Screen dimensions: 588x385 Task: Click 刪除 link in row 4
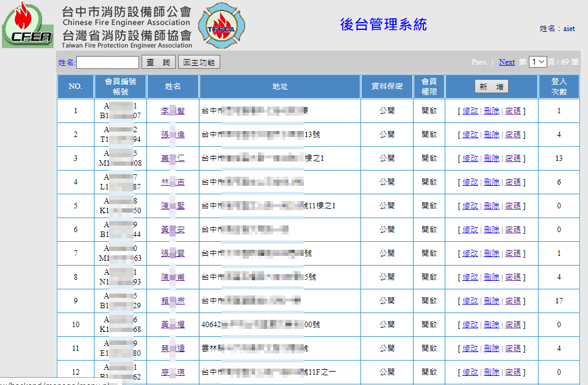click(x=492, y=182)
